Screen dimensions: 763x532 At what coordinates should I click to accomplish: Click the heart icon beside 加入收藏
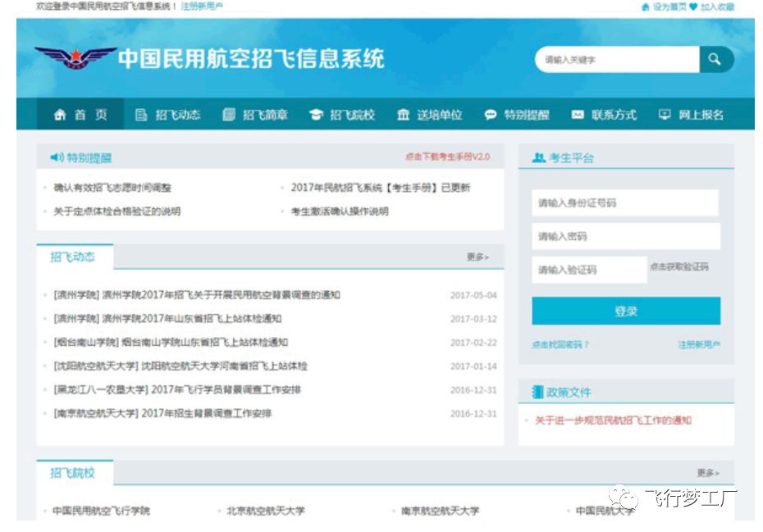(693, 7)
